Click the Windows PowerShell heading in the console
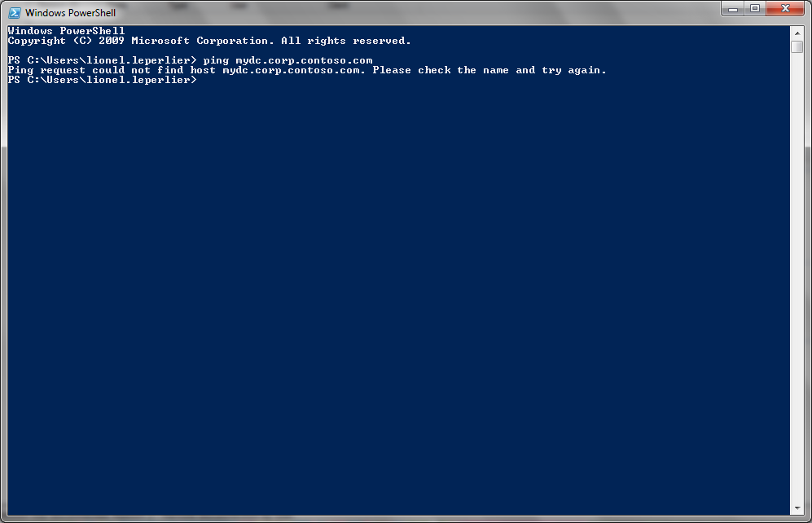This screenshot has width=812, height=523. pos(65,30)
